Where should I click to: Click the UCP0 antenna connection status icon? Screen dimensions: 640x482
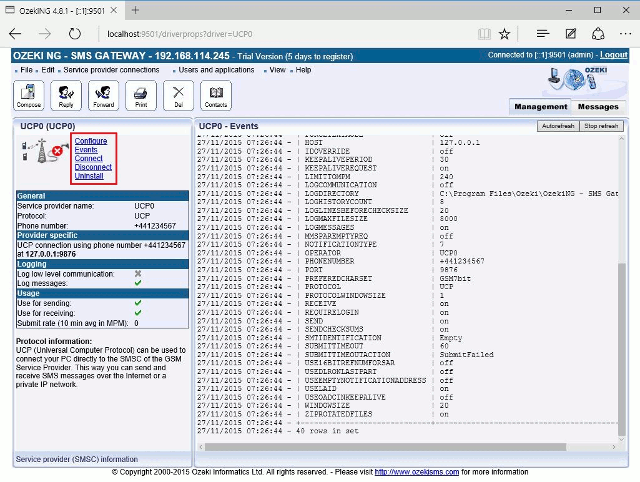(44, 151)
